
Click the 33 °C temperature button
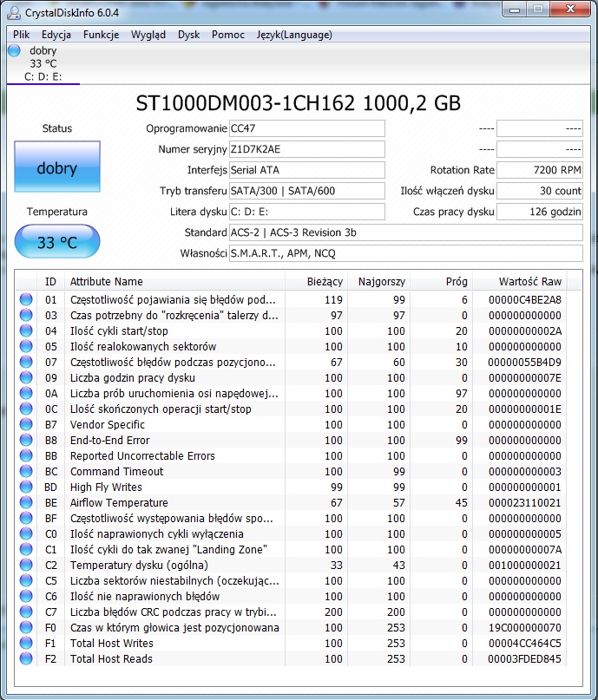57,241
